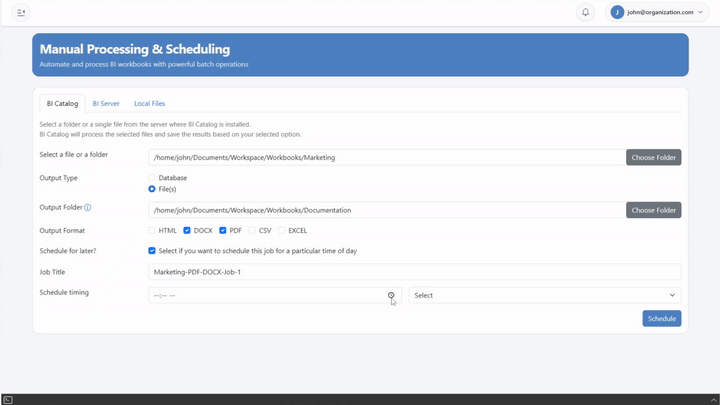Click the schedule time input field
Viewport: 720px width, 405px height.
tap(275, 295)
